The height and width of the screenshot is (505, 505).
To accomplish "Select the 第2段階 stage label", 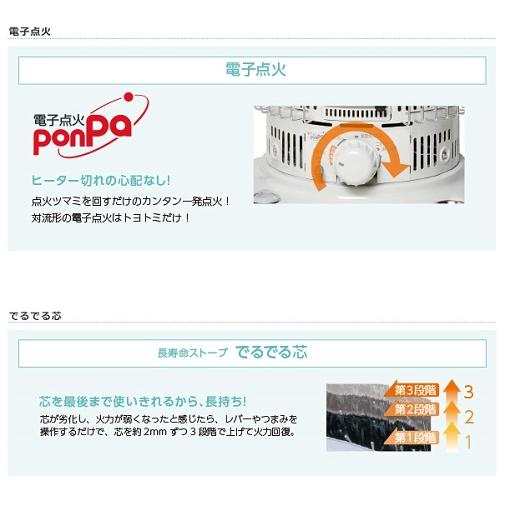I will 412,409.
